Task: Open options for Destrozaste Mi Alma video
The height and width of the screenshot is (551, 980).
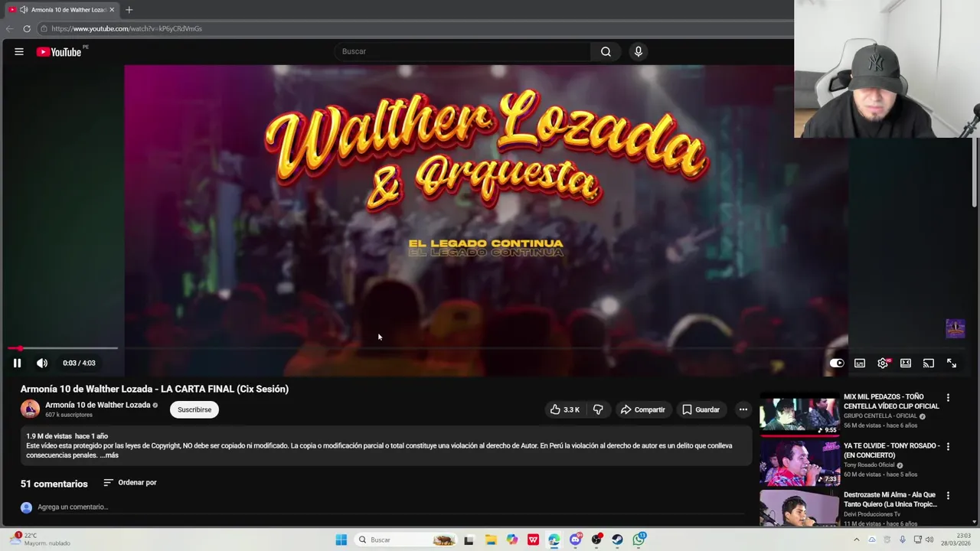Action: [948, 496]
